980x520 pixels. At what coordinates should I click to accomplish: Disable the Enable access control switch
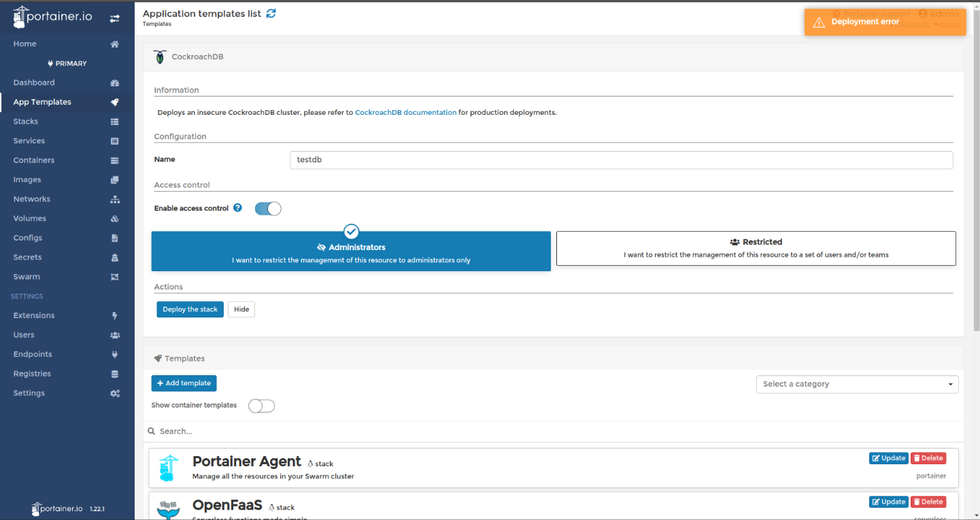pos(268,209)
